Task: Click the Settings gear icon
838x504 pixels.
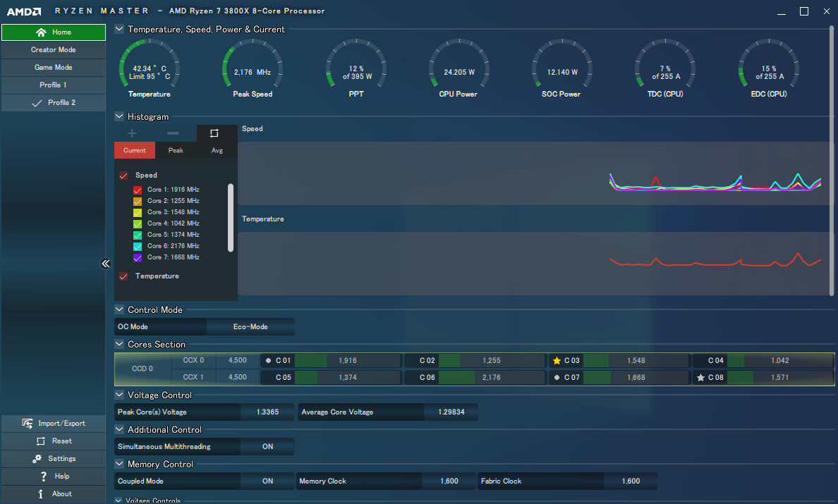Action: tap(37, 459)
